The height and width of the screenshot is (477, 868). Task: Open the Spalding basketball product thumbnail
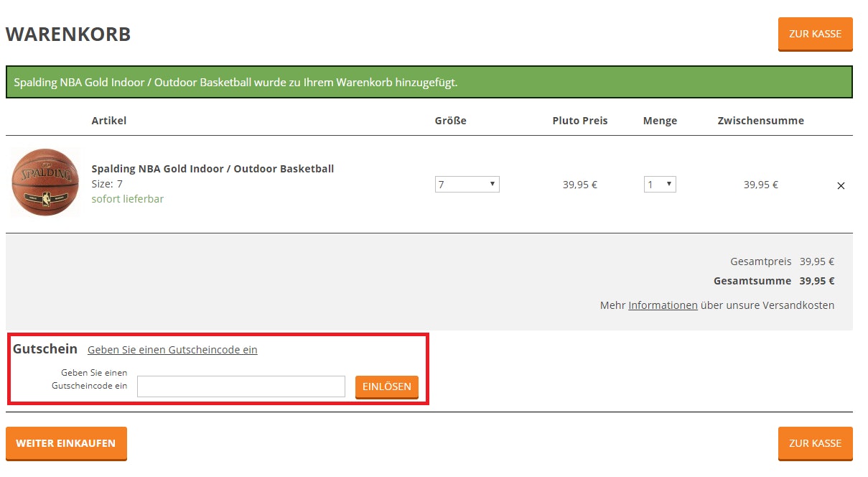tap(45, 182)
